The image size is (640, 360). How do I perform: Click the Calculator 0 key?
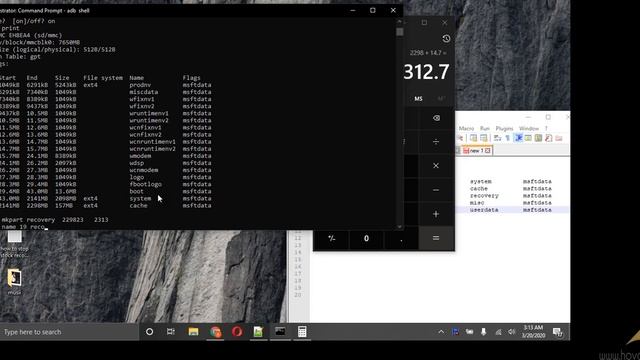point(366,238)
